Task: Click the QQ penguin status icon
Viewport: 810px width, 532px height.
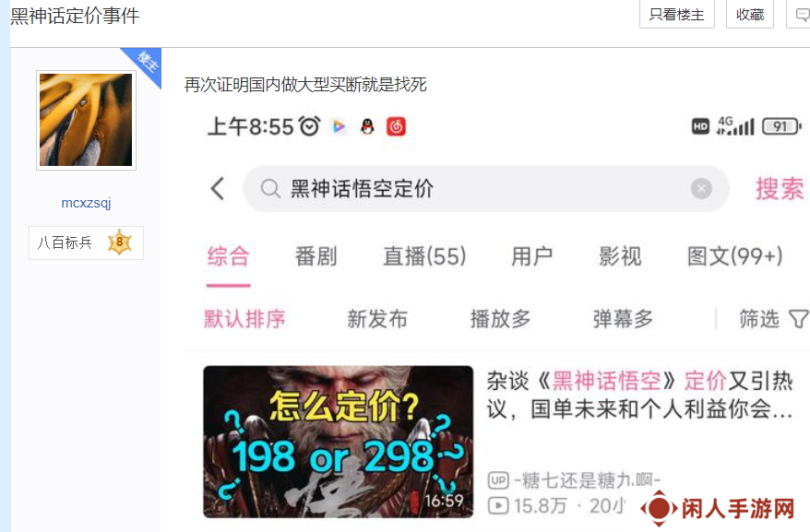Action: tap(367, 126)
